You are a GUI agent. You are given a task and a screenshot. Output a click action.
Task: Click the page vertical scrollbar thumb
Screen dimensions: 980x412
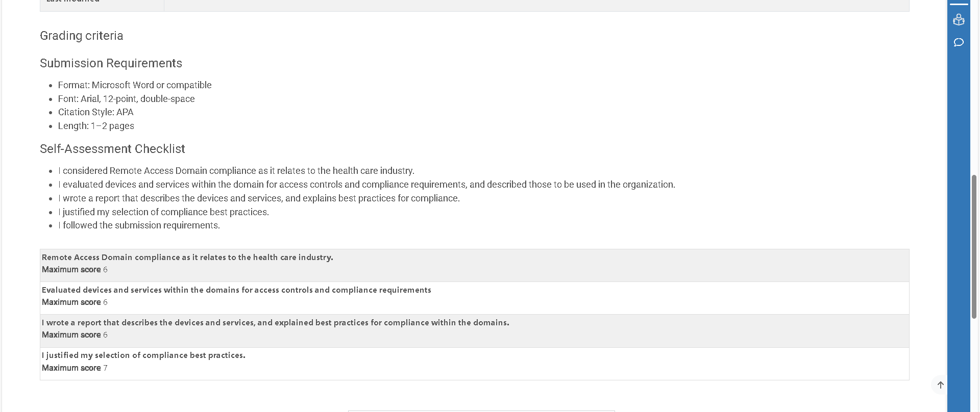tap(974, 247)
